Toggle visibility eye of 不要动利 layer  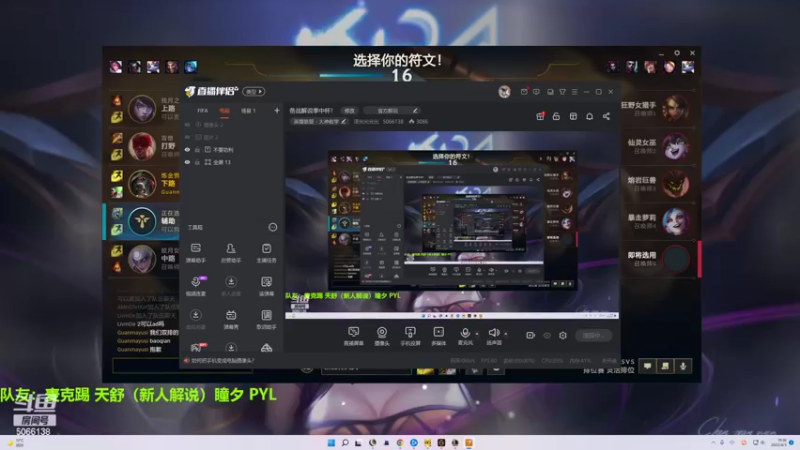tap(187, 150)
